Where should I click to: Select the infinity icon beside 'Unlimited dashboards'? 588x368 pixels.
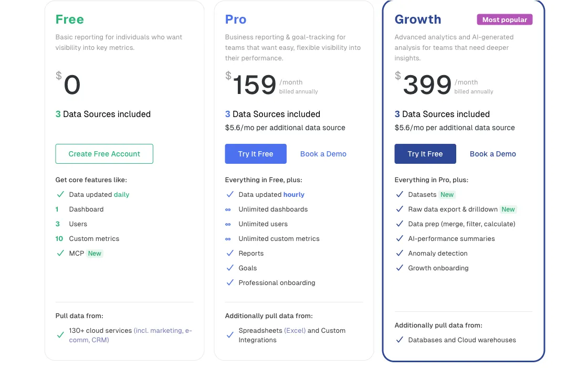pyautogui.click(x=230, y=209)
